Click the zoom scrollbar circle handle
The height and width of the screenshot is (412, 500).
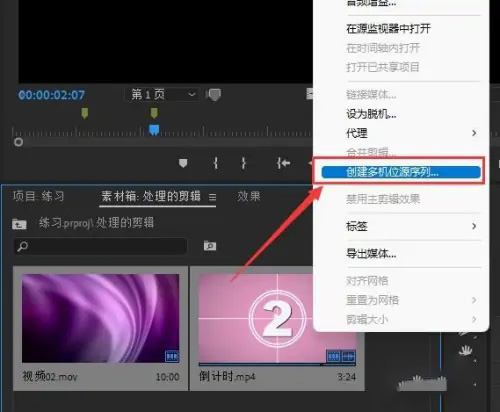(19, 142)
